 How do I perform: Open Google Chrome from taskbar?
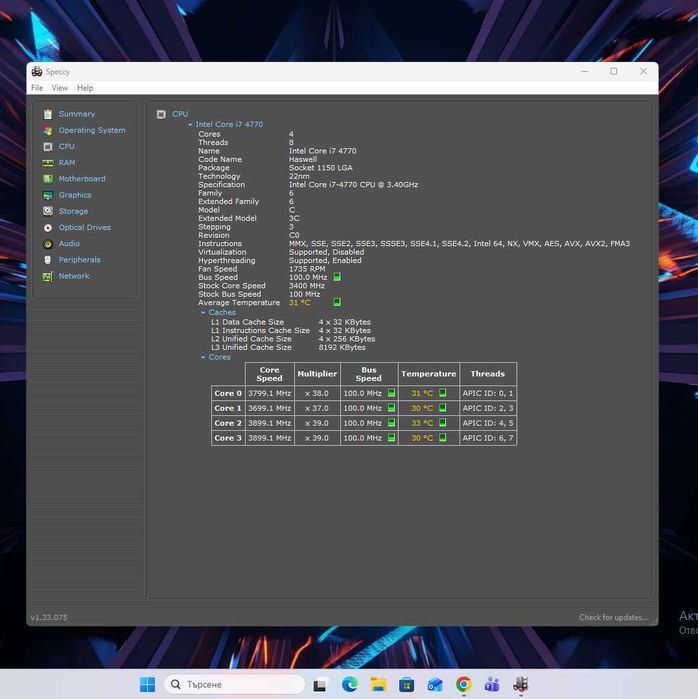(464, 684)
